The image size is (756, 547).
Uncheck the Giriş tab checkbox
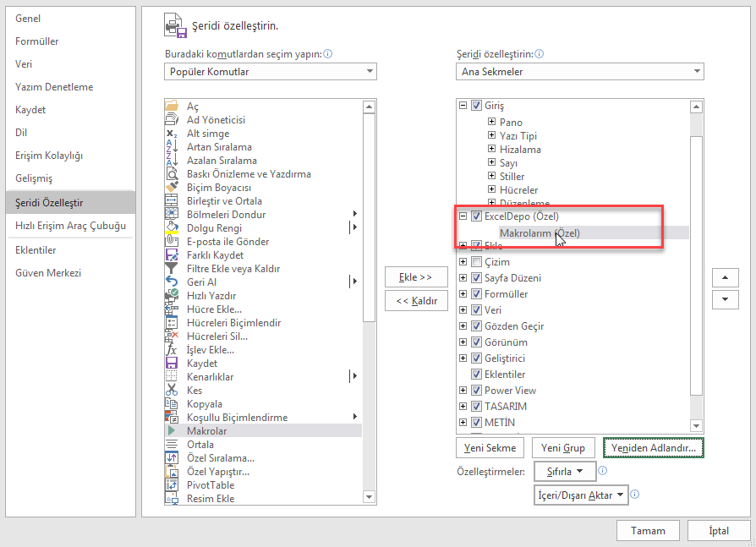[x=476, y=105]
